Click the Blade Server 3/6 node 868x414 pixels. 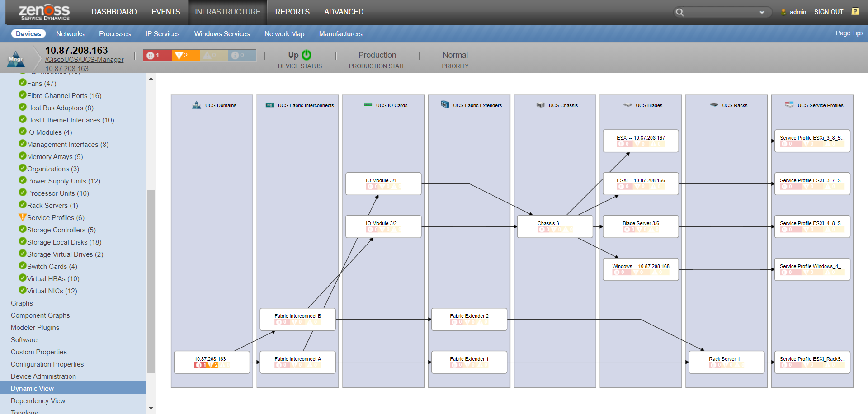tap(641, 226)
